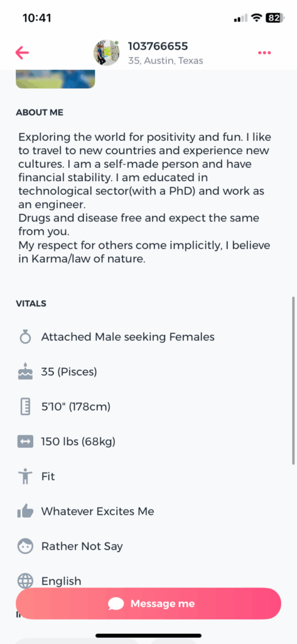Tap the thumbs up icon
The height and width of the screenshot is (644, 297).
tap(25, 511)
